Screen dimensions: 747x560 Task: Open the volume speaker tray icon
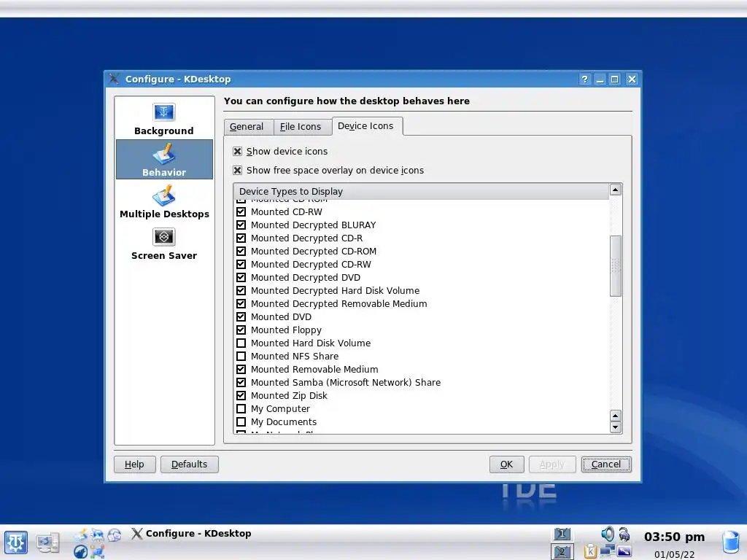coord(608,534)
